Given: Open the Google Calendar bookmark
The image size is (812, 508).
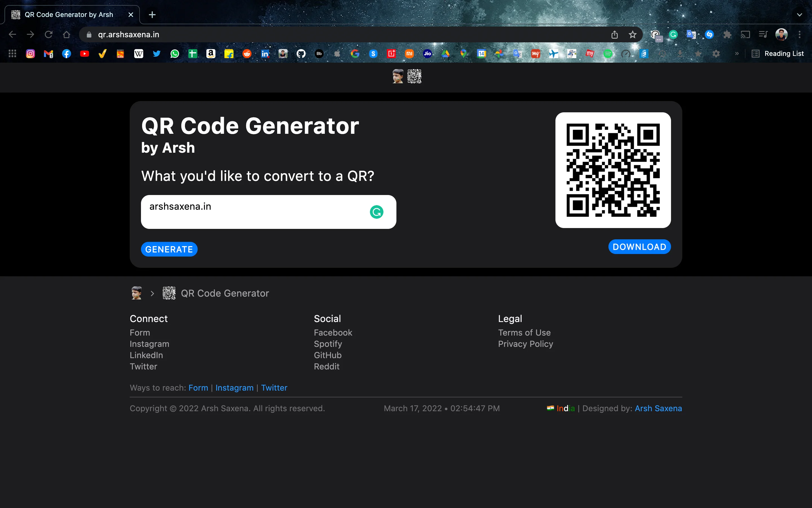Looking at the screenshot, I should click(x=482, y=54).
